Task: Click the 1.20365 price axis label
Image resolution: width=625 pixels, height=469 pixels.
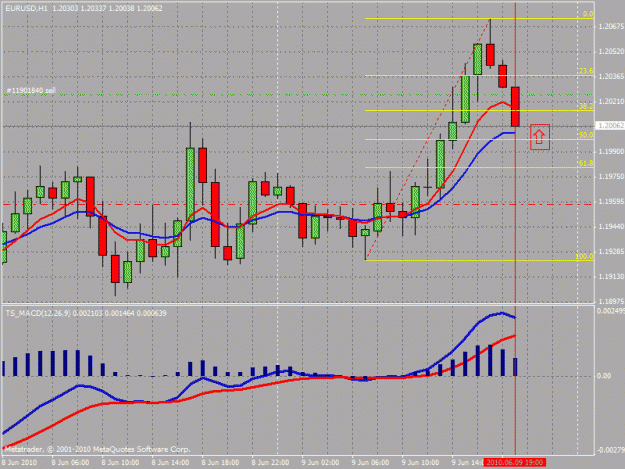Action: [611, 77]
